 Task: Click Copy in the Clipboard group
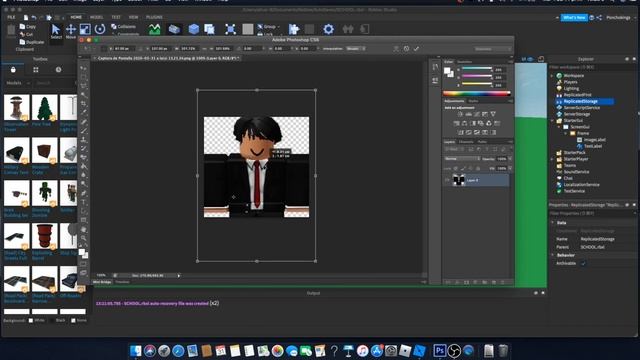point(28,27)
